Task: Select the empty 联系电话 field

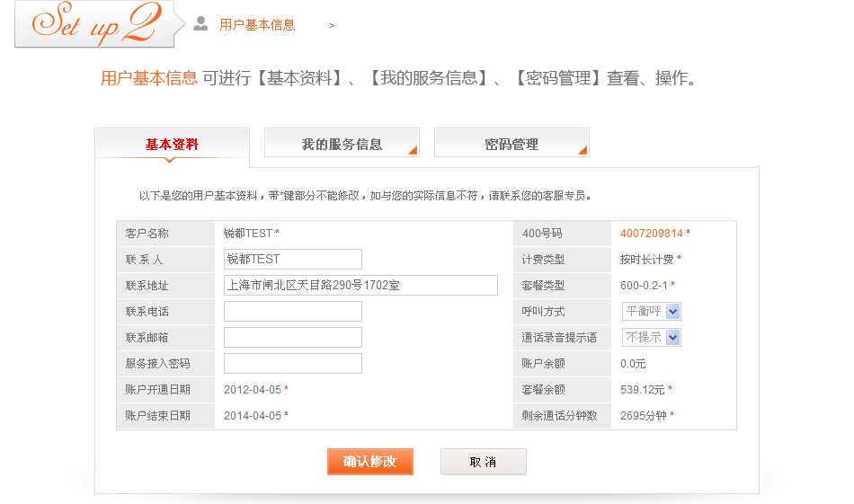Action: 292,312
